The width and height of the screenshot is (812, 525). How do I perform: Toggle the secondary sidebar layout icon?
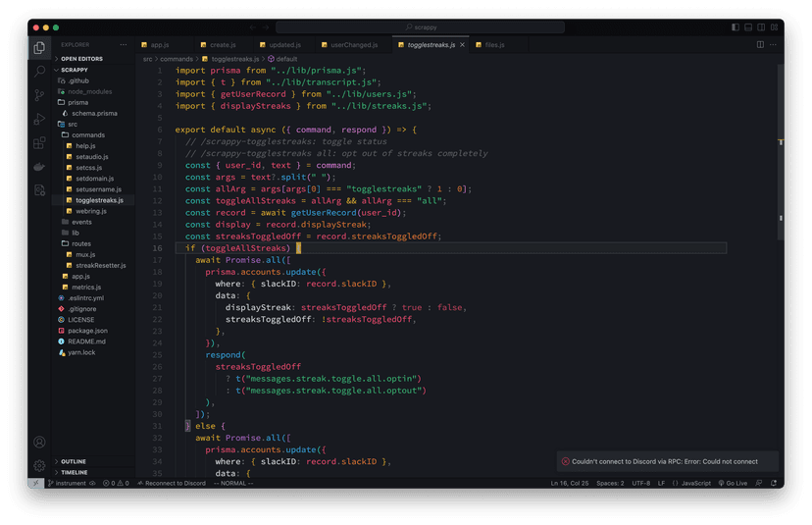(761, 26)
